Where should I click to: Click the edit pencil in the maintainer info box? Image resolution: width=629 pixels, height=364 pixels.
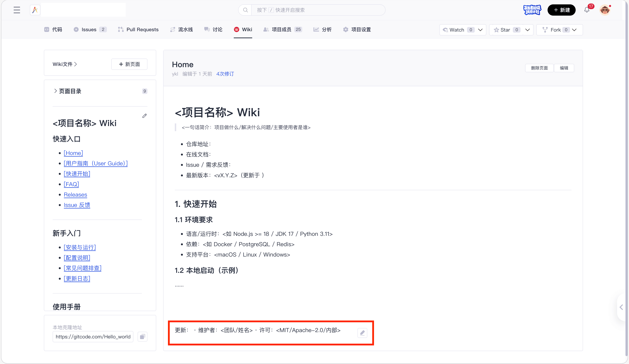click(x=362, y=333)
